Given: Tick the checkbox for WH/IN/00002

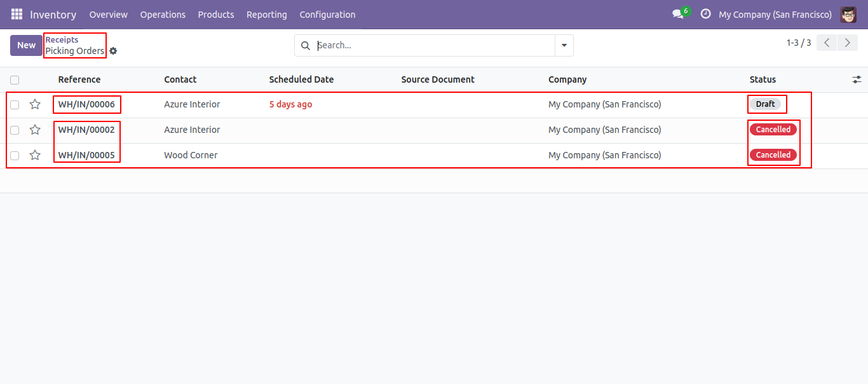Looking at the screenshot, I should click(x=15, y=130).
